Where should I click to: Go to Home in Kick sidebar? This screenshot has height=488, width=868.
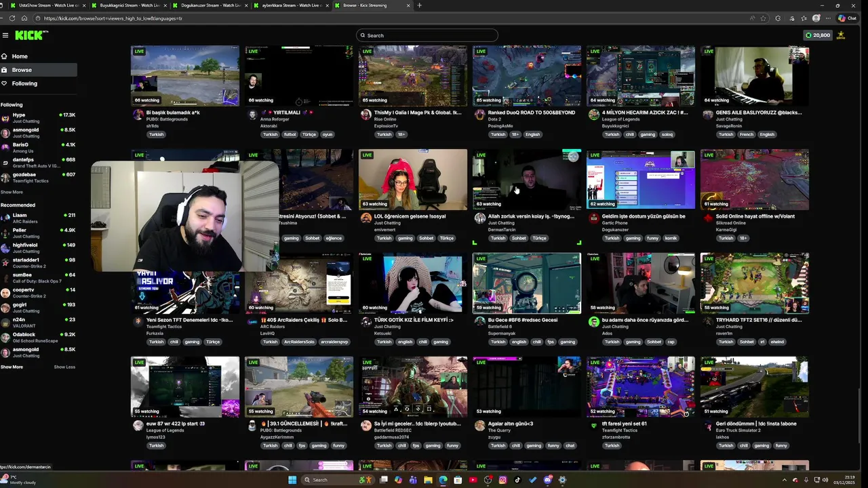(39, 56)
